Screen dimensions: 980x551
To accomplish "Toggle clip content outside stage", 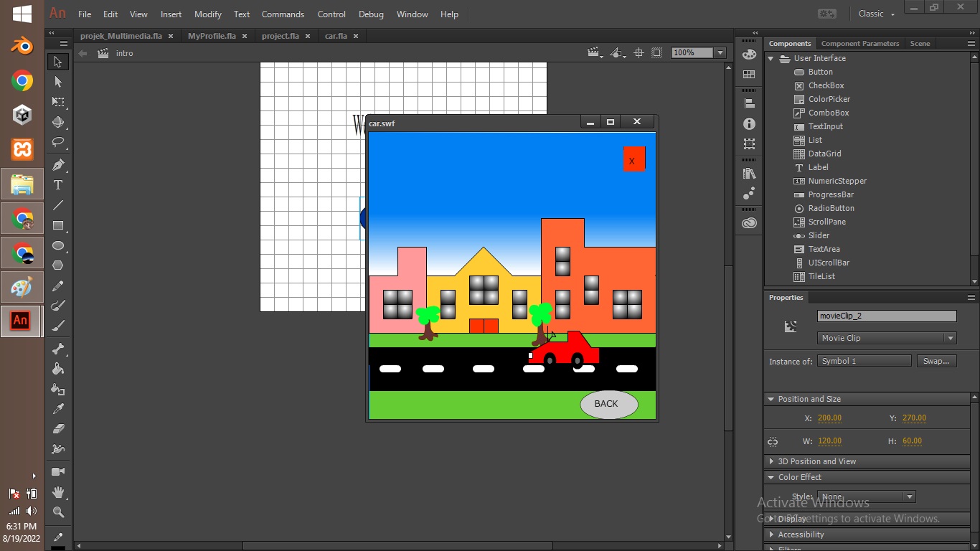I will pos(656,53).
